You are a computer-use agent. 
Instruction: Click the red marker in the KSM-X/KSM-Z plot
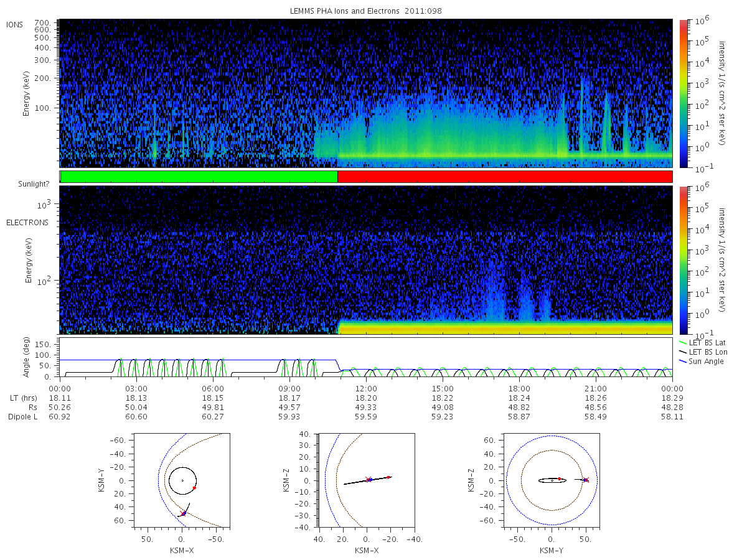pos(388,477)
